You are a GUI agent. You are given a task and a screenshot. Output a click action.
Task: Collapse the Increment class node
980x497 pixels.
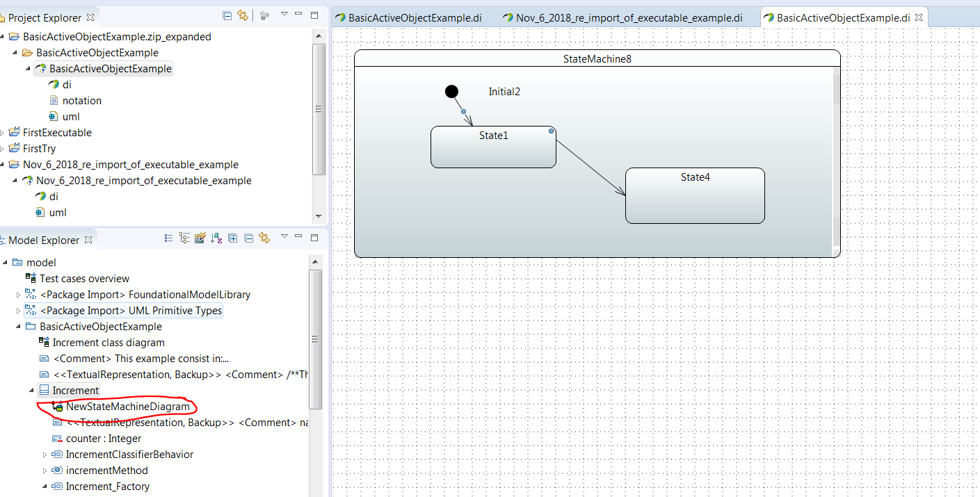31,391
